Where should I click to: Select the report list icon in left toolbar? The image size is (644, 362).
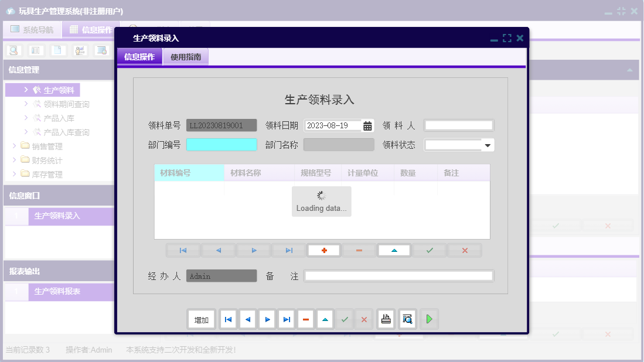(36, 50)
